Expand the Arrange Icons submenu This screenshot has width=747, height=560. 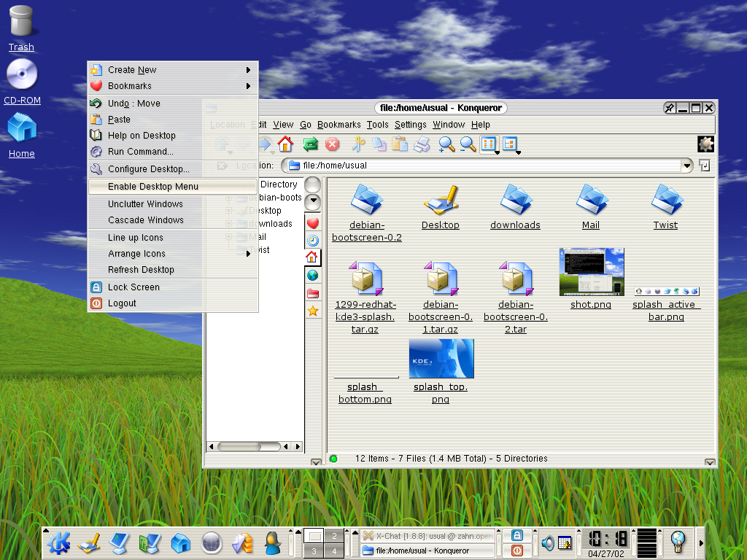tap(174, 253)
